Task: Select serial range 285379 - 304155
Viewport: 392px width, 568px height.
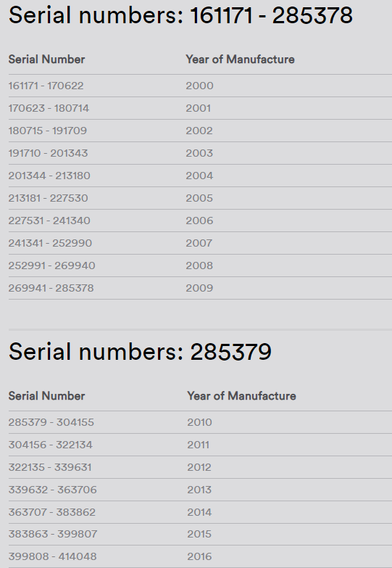Action: pos(51,422)
